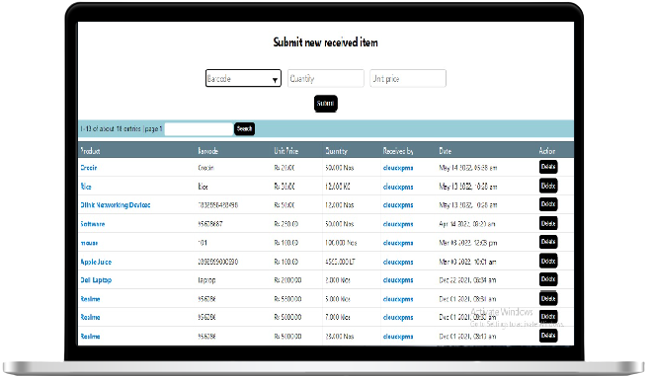Click the Barcode column header
Viewport: 652px width, 383px height.
tap(208, 151)
